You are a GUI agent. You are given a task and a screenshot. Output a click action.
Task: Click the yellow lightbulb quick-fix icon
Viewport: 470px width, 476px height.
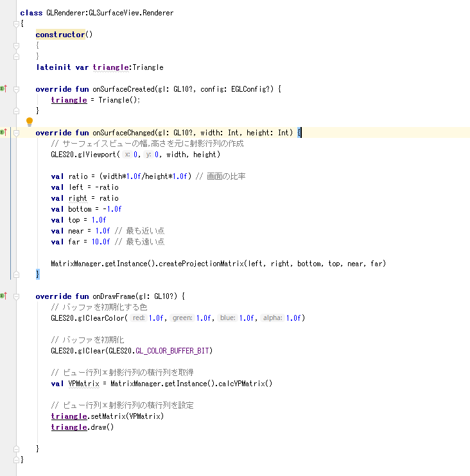tap(30, 122)
